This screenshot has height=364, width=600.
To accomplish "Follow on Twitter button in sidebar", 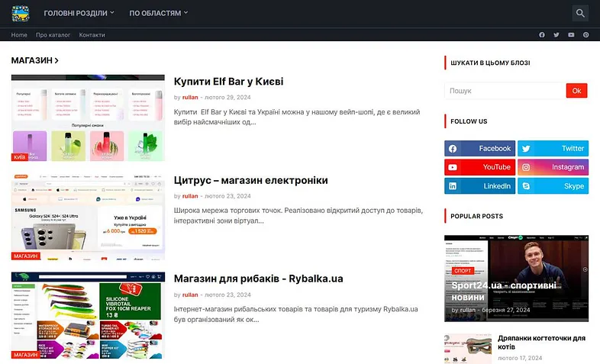I will click(x=553, y=148).
